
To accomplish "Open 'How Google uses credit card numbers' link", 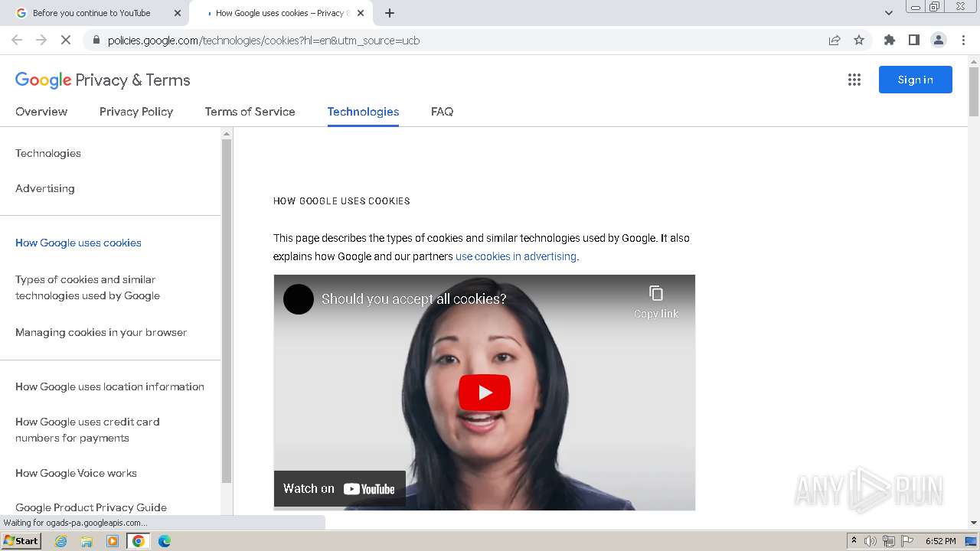I will click(x=87, y=430).
